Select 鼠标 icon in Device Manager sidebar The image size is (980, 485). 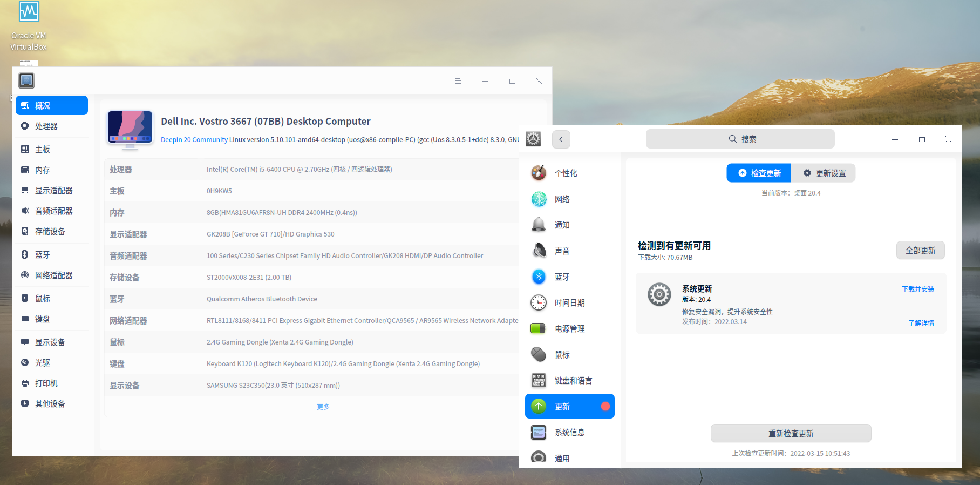point(25,298)
